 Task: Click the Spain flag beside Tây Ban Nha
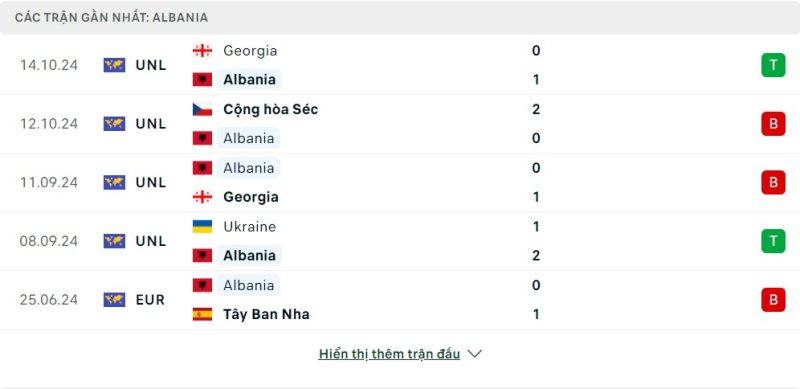tap(202, 314)
